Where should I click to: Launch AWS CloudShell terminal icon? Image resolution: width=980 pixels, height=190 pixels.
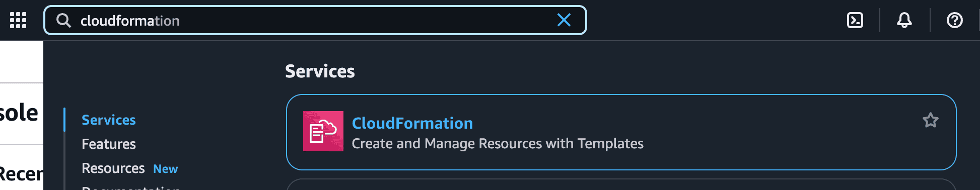pyautogui.click(x=855, y=20)
